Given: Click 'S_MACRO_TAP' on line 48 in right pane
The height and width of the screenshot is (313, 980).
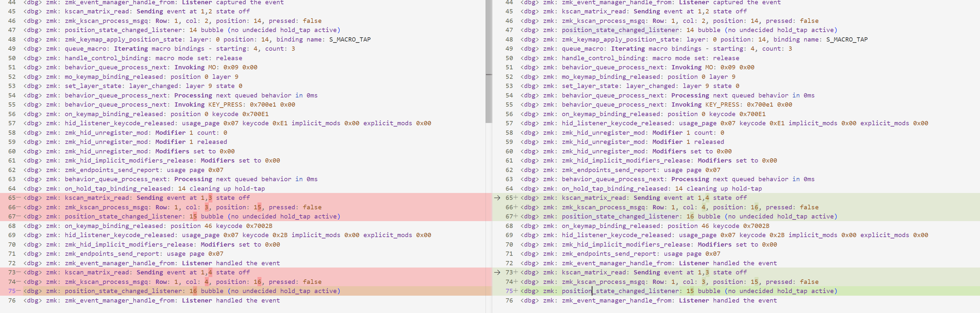Looking at the screenshot, I should [x=847, y=40].
